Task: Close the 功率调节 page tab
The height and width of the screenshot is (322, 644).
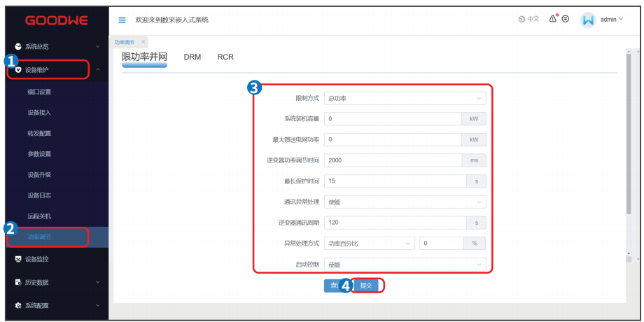Action: click(x=143, y=42)
